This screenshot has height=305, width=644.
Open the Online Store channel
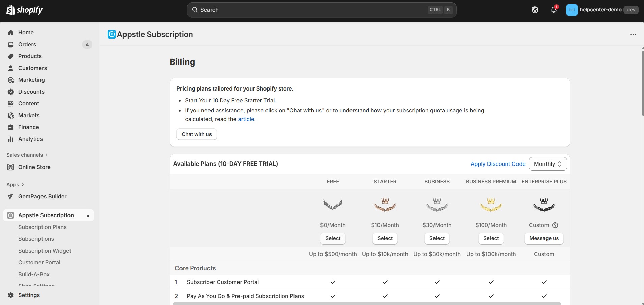[33, 167]
